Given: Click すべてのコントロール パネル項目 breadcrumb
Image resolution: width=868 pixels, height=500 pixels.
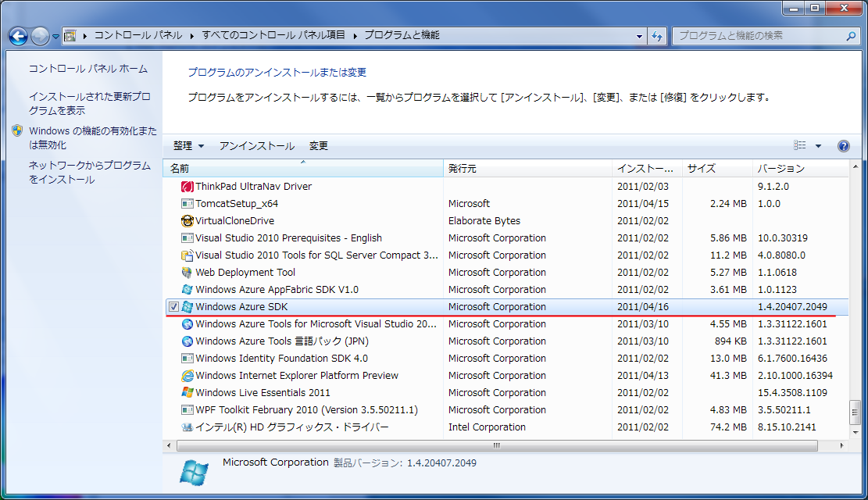Looking at the screenshot, I should (x=273, y=36).
